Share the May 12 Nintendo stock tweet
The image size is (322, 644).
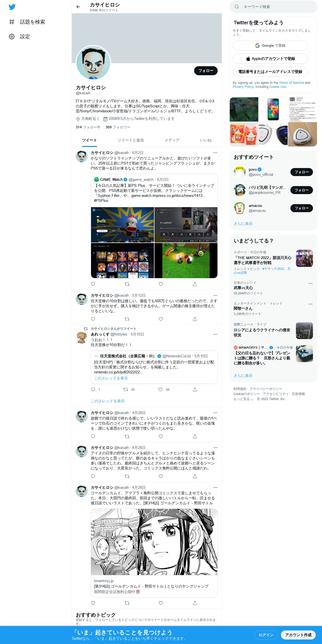195,319
